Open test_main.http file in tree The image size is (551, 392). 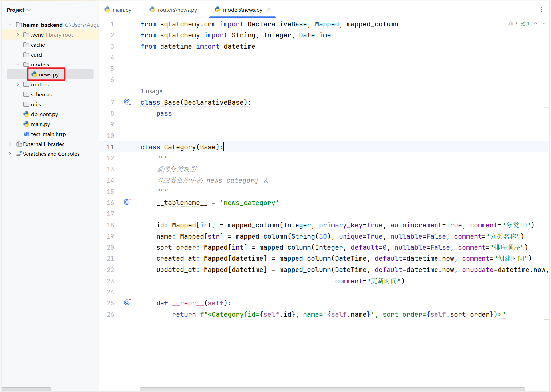pyautogui.click(x=48, y=134)
